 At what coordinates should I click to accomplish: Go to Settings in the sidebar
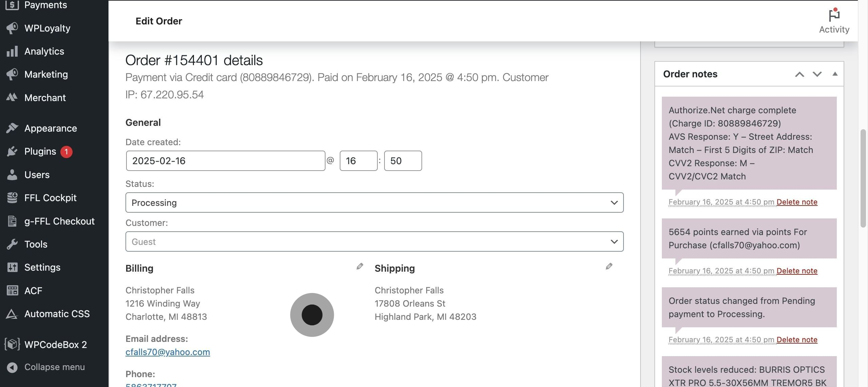point(42,267)
